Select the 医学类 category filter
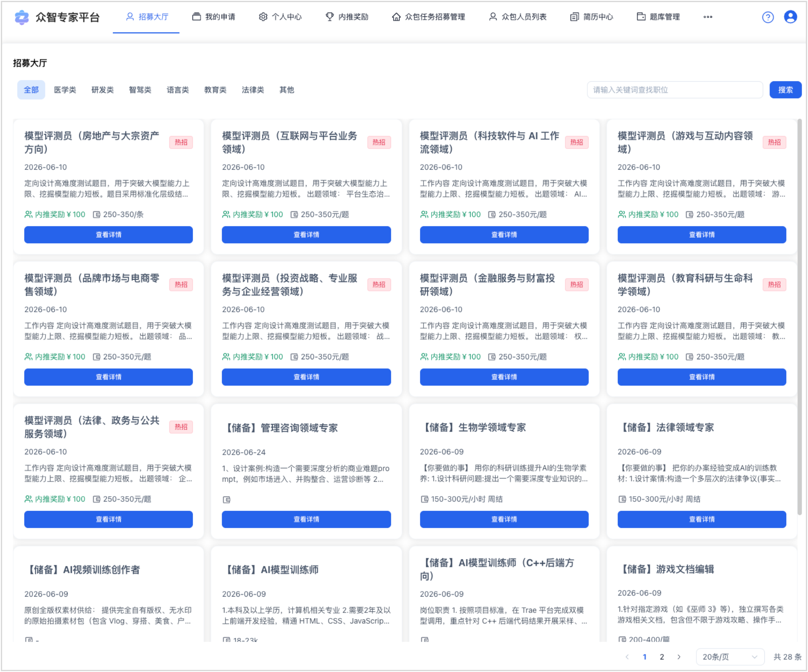 [x=65, y=90]
